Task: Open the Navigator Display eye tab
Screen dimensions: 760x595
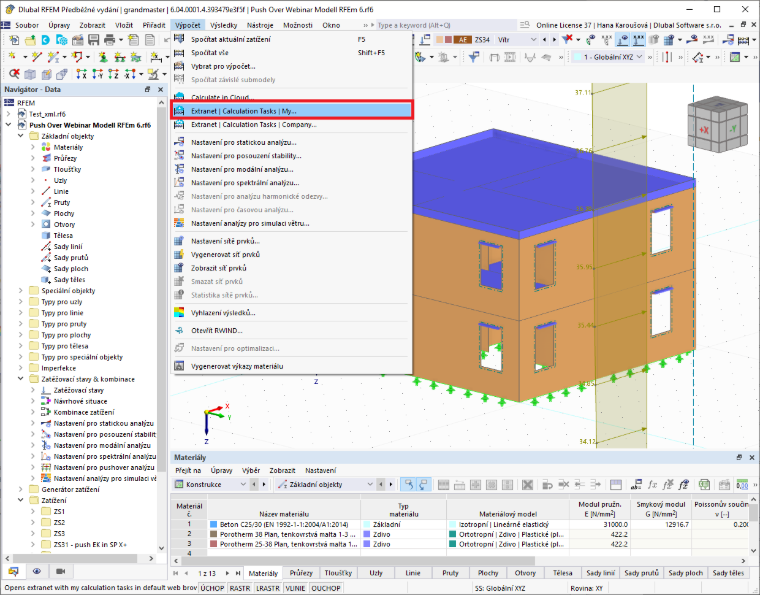Action: (37, 571)
